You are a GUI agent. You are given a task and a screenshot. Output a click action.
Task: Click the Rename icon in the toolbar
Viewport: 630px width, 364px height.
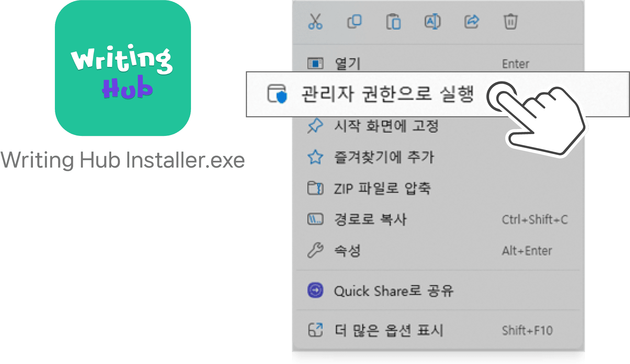tap(432, 22)
